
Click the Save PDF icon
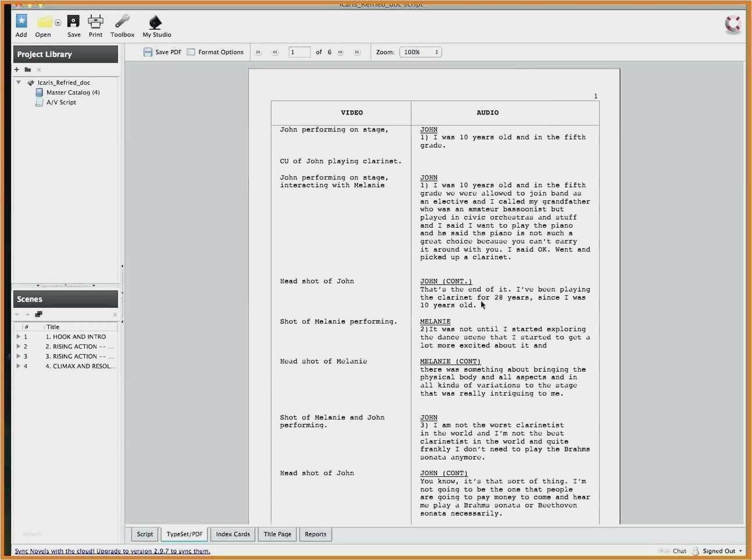(x=148, y=52)
